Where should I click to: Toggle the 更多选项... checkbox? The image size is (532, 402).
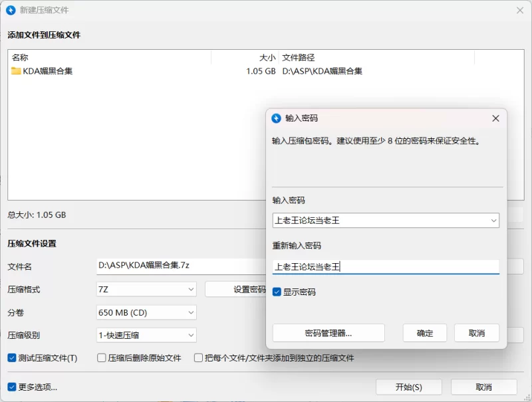click(12, 387)
